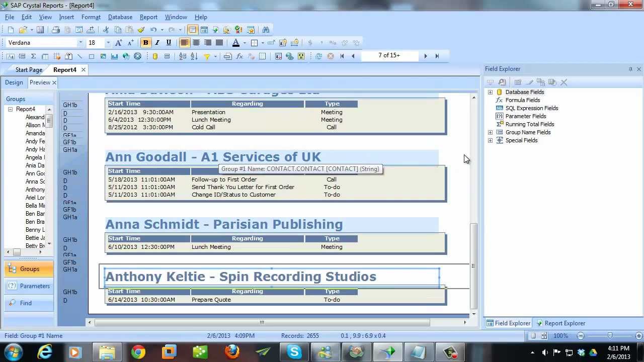The height and width of the screenshot is (362, 644).
Task: Toggle the Lock Format icon
Action: coord(283,43)
